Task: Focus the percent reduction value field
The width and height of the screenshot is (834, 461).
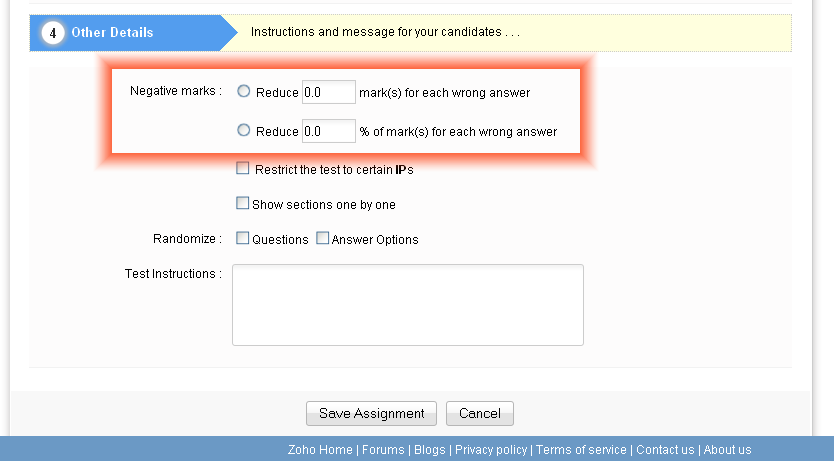Action: [x=329, y=131]
